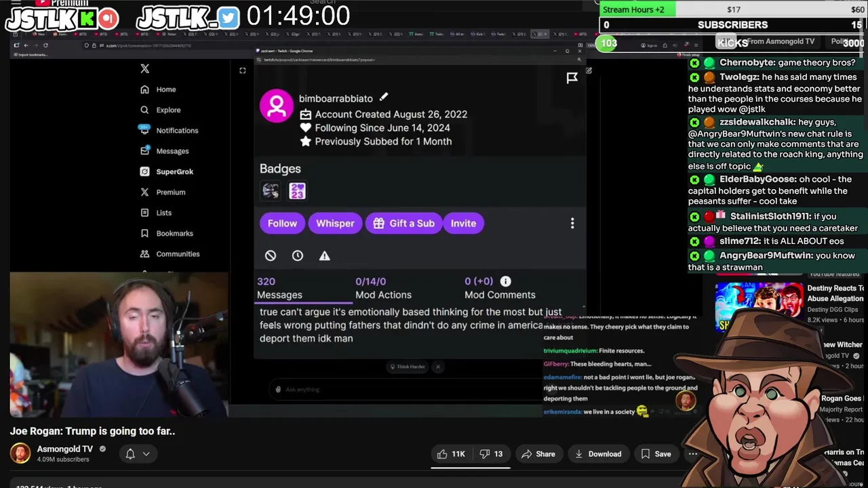The width and height of the screenshot is (868, 488).
Task: Click the Twitter bird icon in overlay
Action: coord(229,18)
